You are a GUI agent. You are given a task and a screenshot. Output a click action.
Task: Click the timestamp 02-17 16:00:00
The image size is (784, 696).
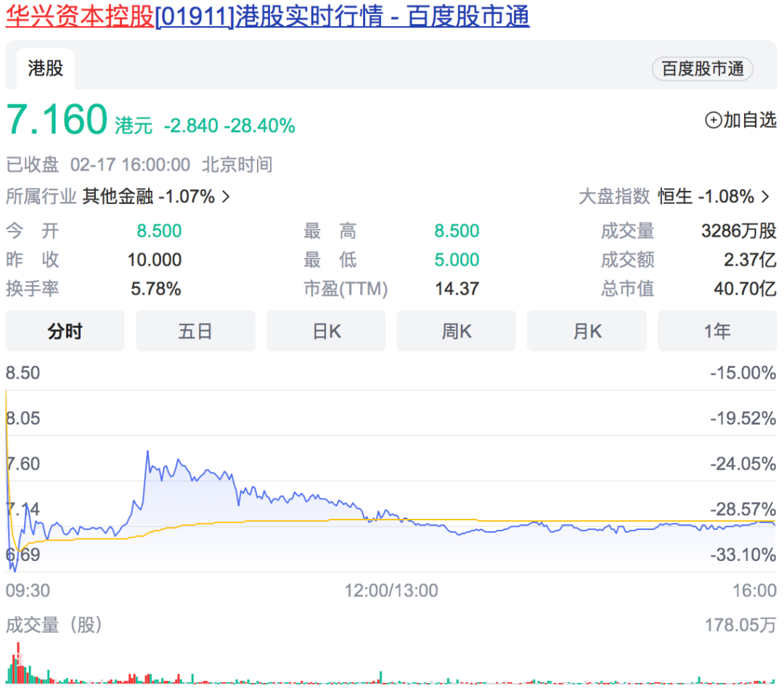tap(130, 165)
